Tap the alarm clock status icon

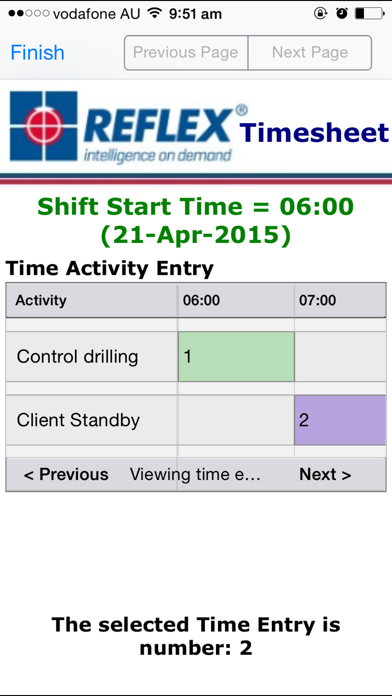point(342,13)
